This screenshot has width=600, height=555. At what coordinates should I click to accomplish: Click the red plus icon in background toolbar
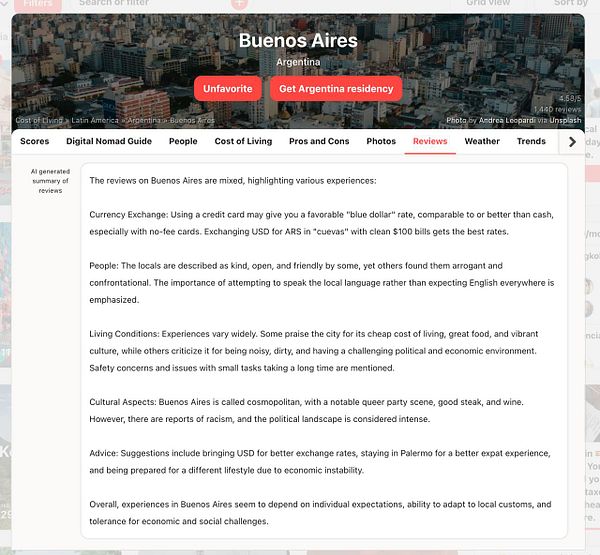point(240,4)
